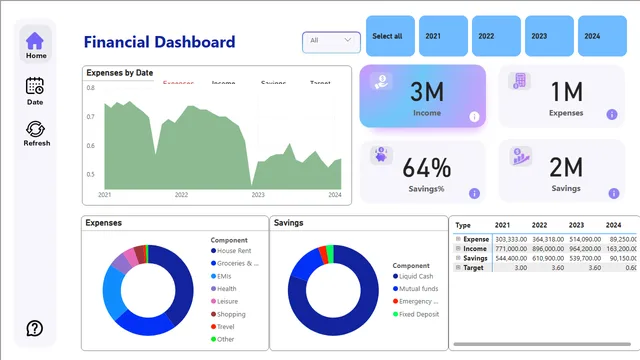Click the Refresh arrows icon
Screen dimensions: 640x360
coord(36,129)
